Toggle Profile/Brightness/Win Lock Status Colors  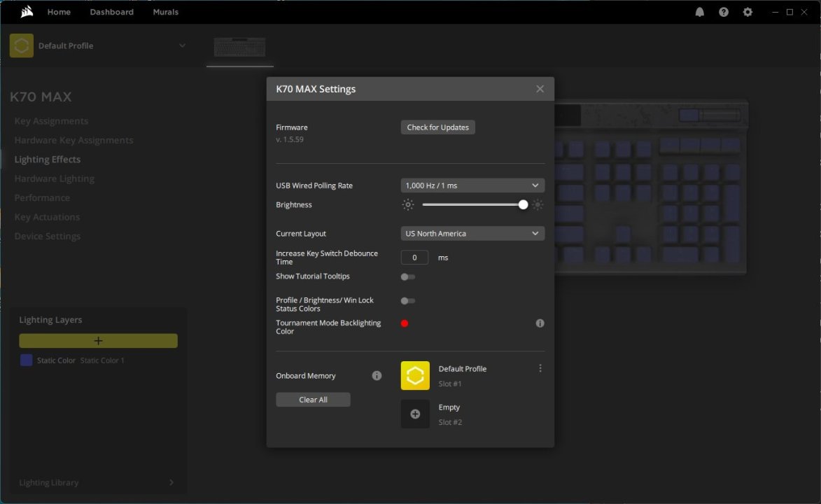tap(408, 301)
